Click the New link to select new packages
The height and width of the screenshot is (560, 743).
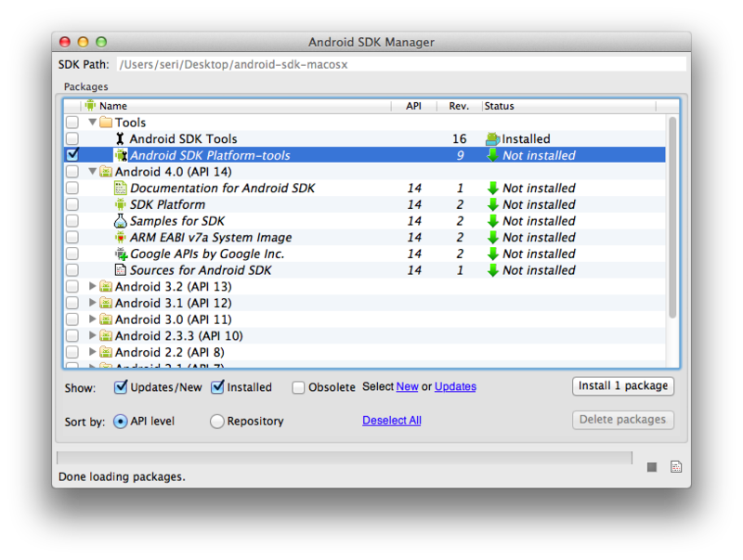pos(407,386)
